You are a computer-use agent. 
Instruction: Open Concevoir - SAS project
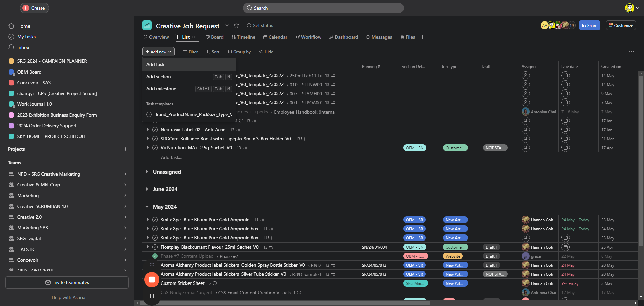(x=34, y=83)
